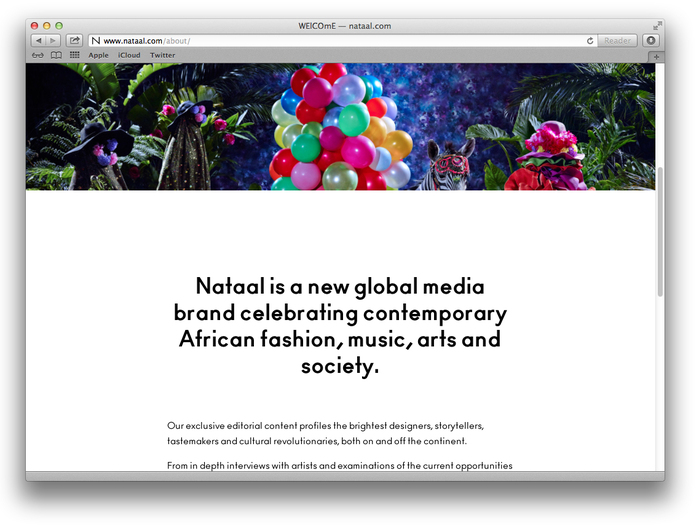Viewport: 699px width, 532px height.
Task: Open the Apple bookmark
Action: (99, 55)
